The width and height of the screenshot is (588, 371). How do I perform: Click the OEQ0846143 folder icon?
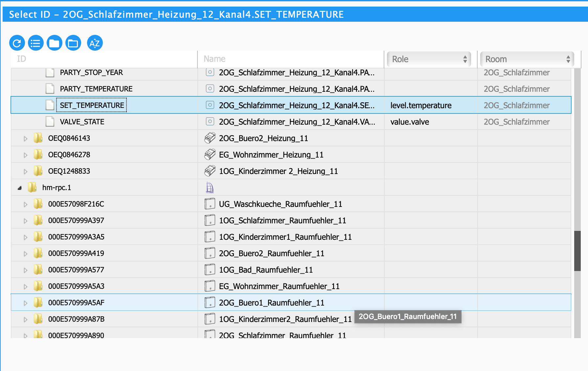pyautogui.click(x=38, y=138)
